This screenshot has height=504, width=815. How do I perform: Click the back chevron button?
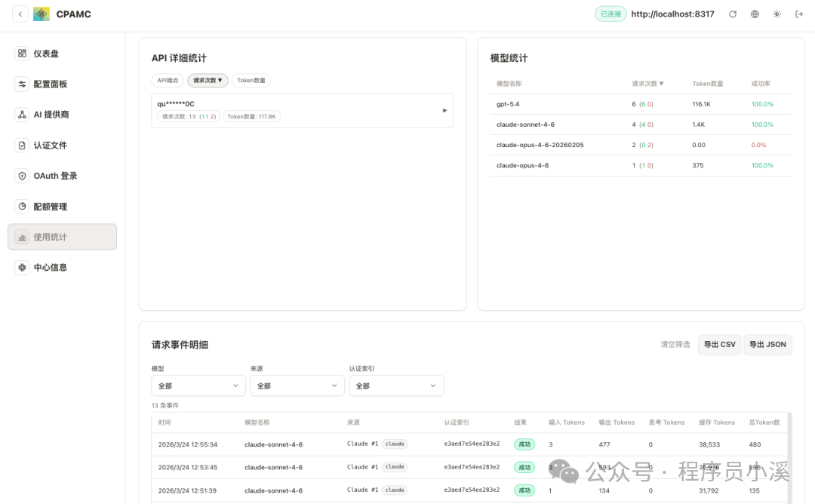[20, 14]
